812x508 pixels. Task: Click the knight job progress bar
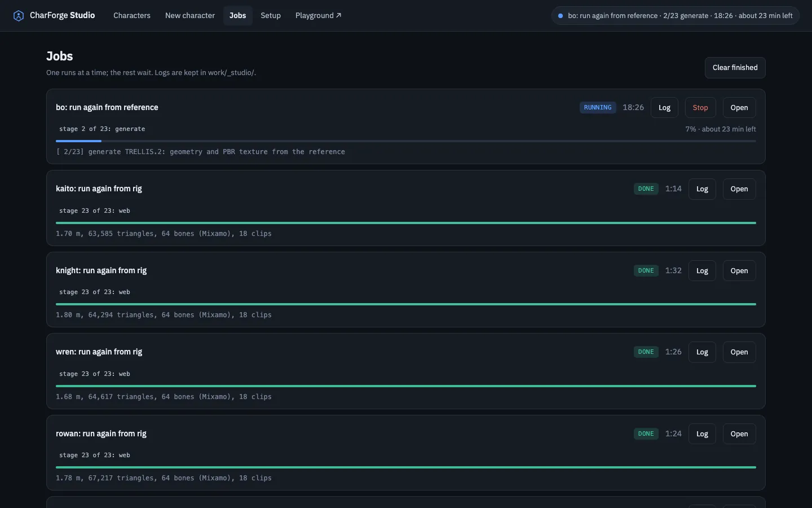coord(406,304)
